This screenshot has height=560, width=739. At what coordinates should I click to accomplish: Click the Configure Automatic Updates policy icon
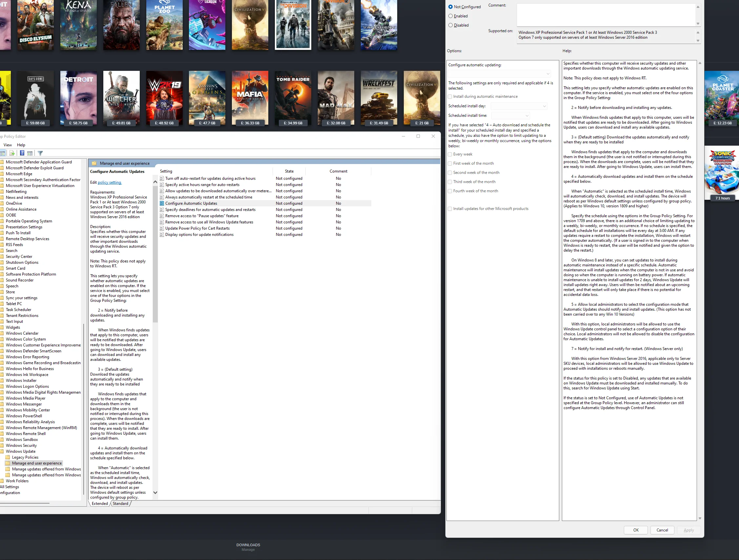(x=162, y=203)
